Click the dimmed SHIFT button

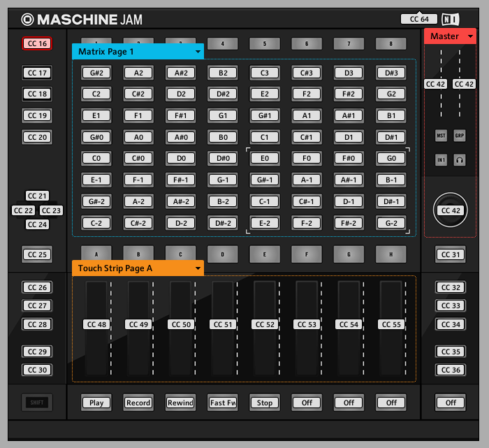point(37,402)
